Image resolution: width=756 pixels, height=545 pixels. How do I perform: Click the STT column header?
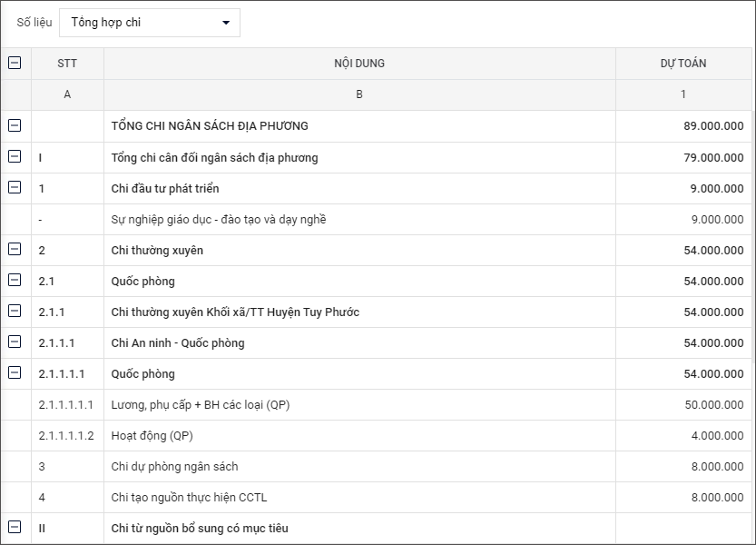[67, 64]
